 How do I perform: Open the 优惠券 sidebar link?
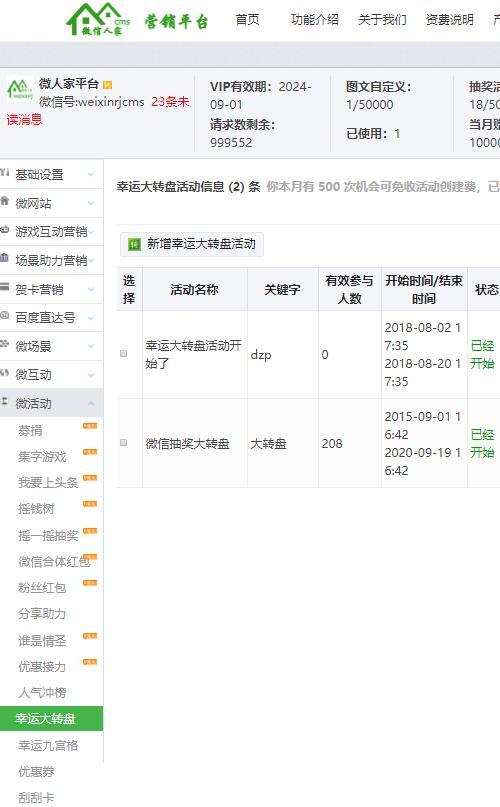click(36, 771)
